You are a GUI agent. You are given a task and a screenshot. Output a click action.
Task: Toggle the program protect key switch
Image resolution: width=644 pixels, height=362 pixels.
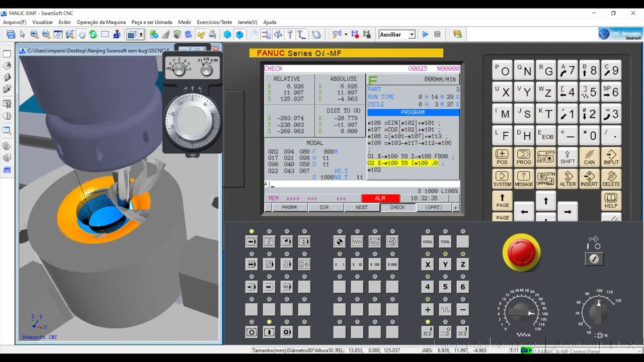(x=594, y=259)
